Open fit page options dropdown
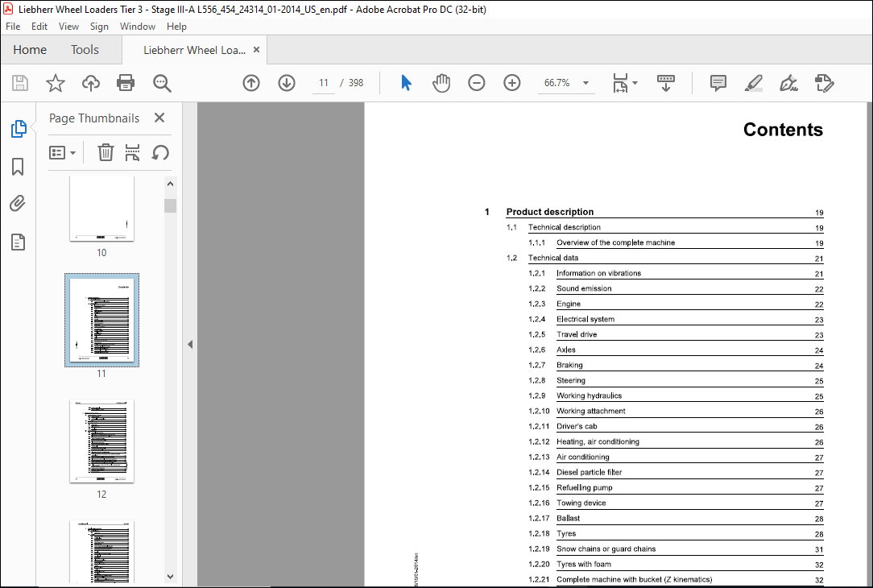The width and height of the screenshot is (873, 588). [x=625, y=83]
